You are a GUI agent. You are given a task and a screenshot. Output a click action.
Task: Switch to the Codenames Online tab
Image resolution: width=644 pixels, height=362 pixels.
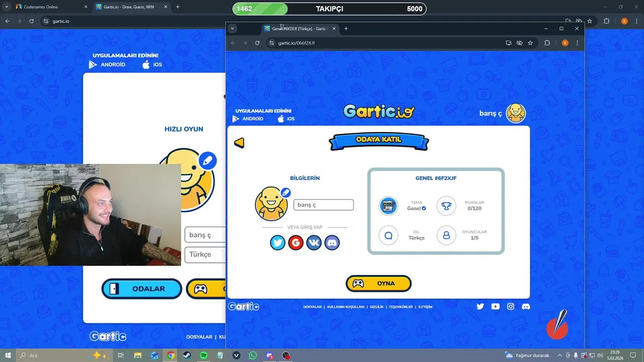coord(51,7)
